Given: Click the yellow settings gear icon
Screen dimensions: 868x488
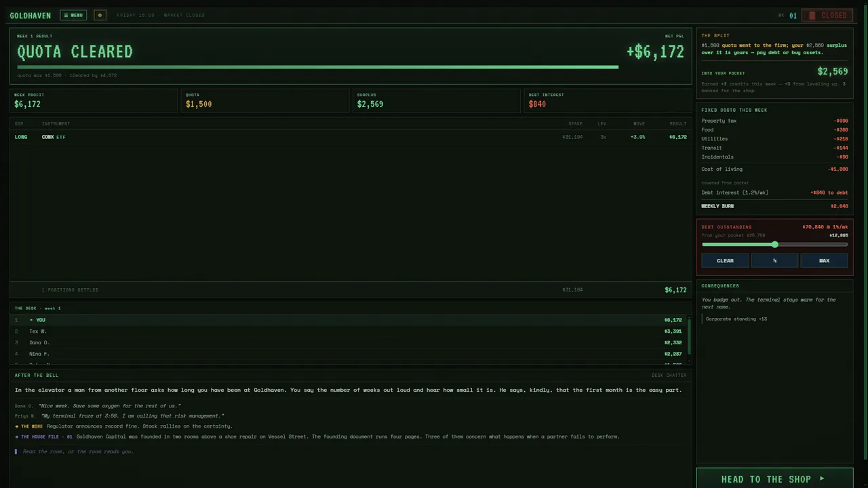Looking at the screenshot, I should [x=100, y=15].
